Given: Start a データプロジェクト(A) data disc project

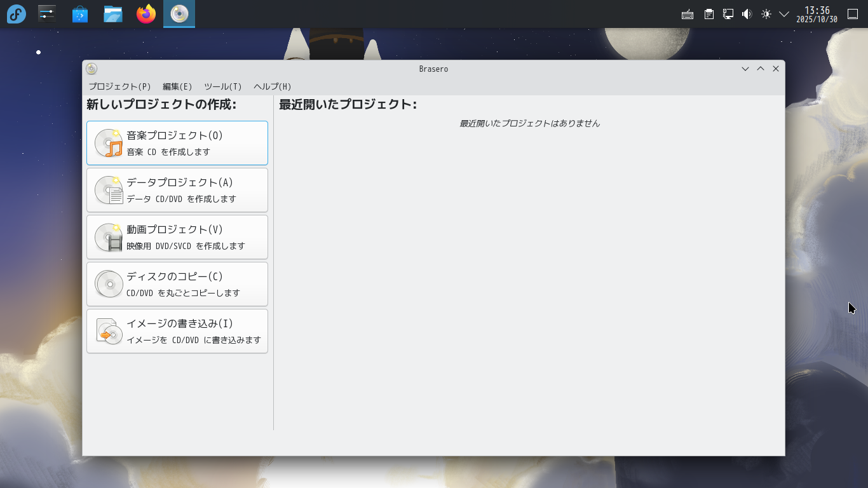Looking at the screenshot, I should (177, 190).
